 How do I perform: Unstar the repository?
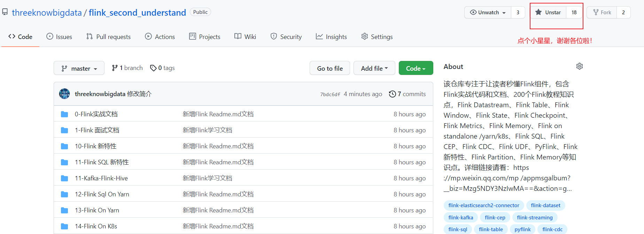[x=548, y=13]
